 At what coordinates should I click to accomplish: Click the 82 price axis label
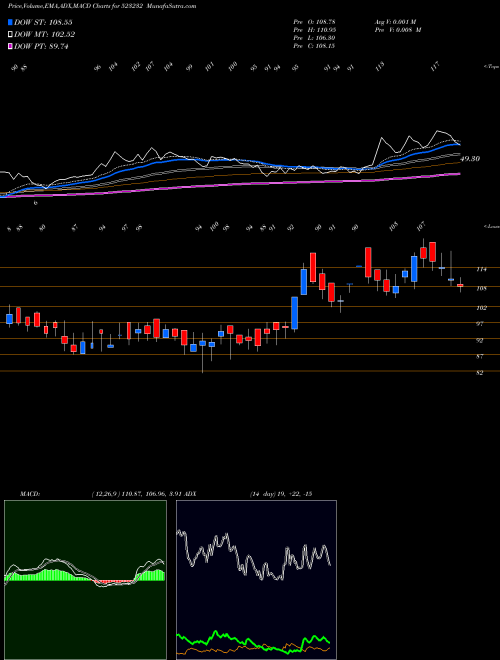(480, 373)
